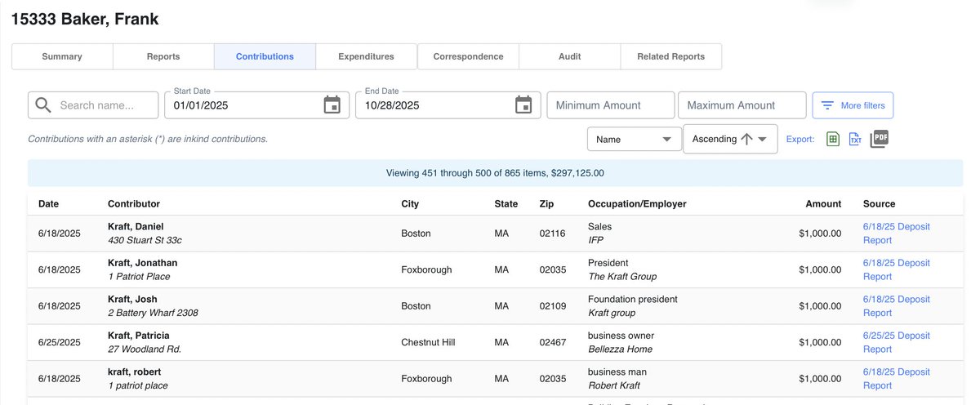The height and width of the screenshot is (405, 980).
Task: Click address 430 Stuart St 33c
Action: pos(145,240)
